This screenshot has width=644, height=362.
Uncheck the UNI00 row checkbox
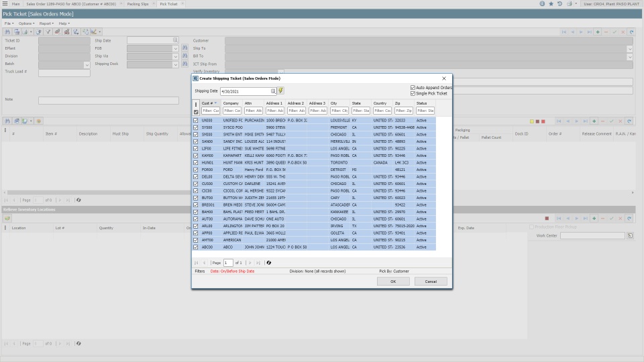[x=195, y=120]
